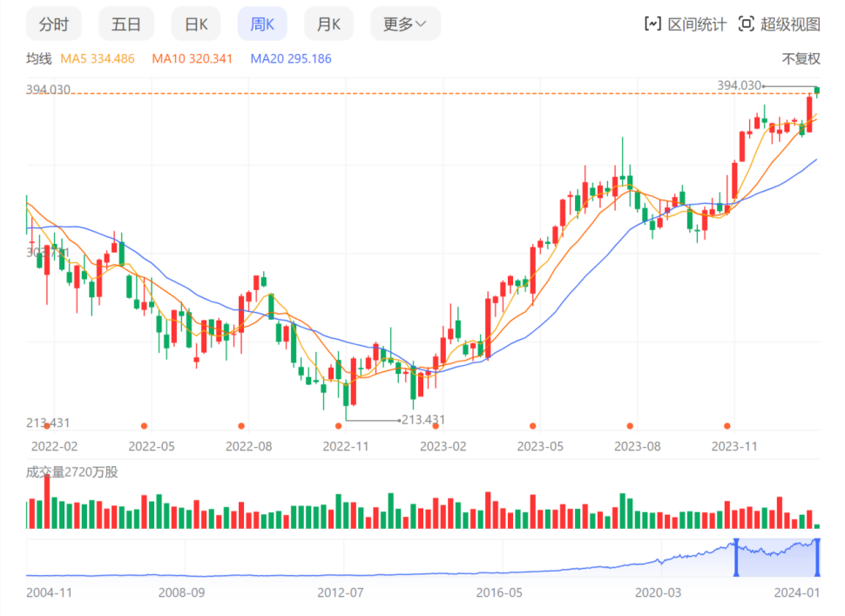845x616 pixels.
Task: Toggle the MA20 line legend
Action: click(x=290, y=59)
